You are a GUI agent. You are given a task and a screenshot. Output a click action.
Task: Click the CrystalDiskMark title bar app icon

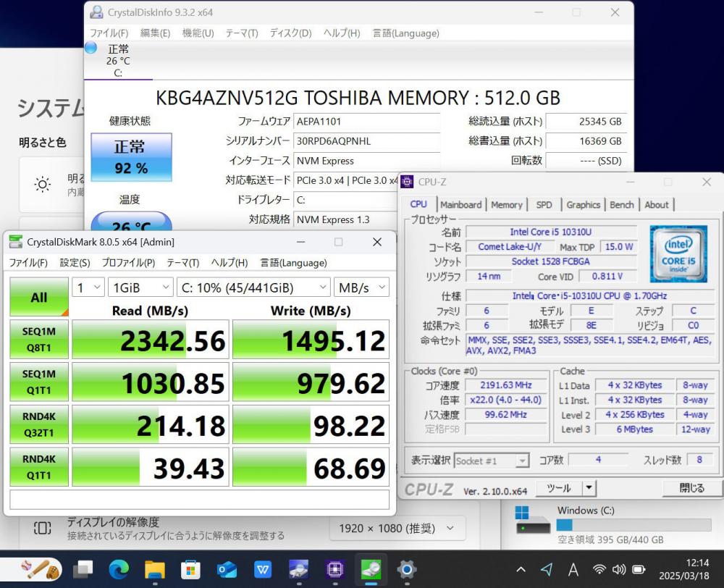click(16, 242)
